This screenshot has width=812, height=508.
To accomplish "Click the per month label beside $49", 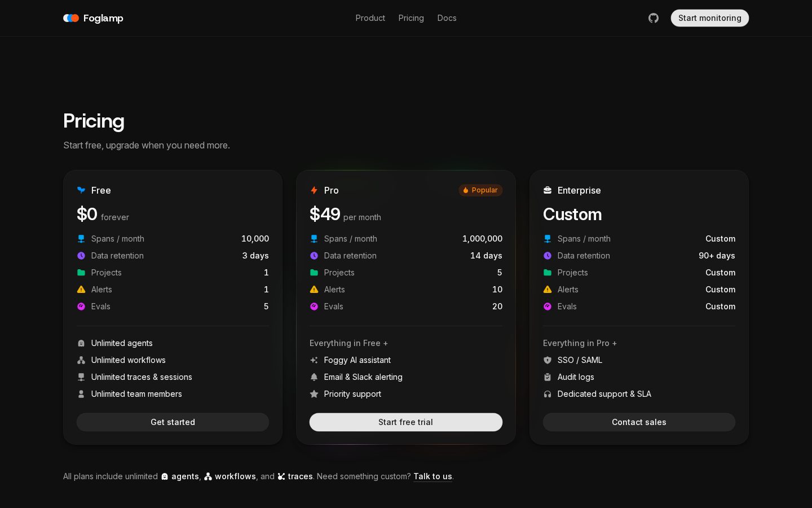I will (x=362, y=217).
